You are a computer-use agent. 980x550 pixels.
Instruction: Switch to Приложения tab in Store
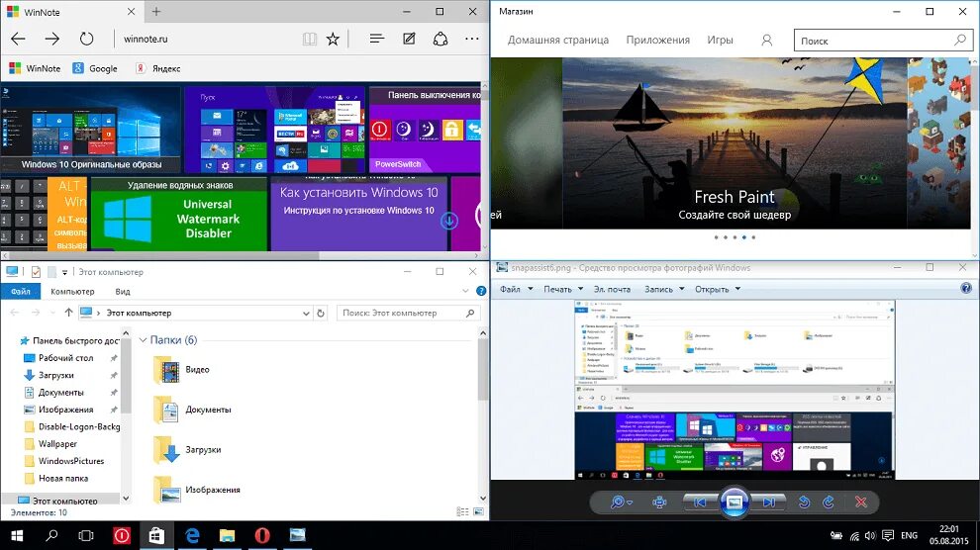tap(658, 40)
